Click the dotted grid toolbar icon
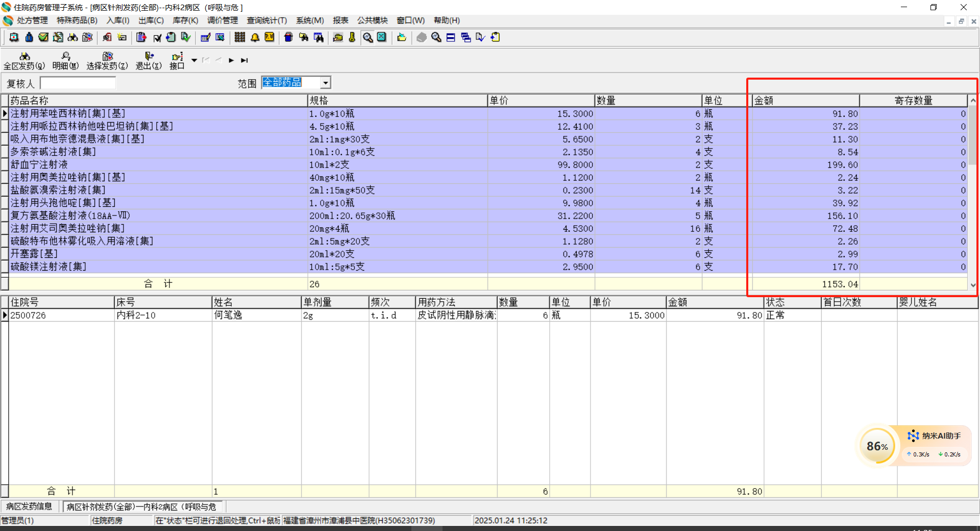980x531 pixels. click(x=239, y=37)
